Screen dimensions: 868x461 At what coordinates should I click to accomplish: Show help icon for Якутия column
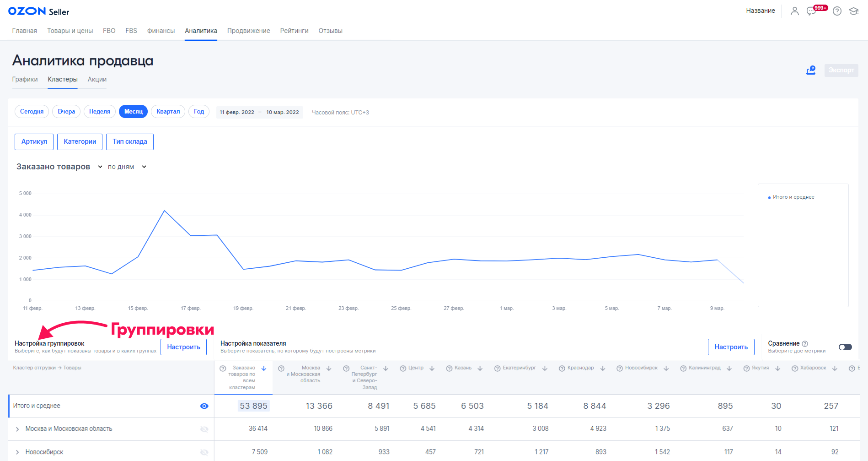coord(746,369)
